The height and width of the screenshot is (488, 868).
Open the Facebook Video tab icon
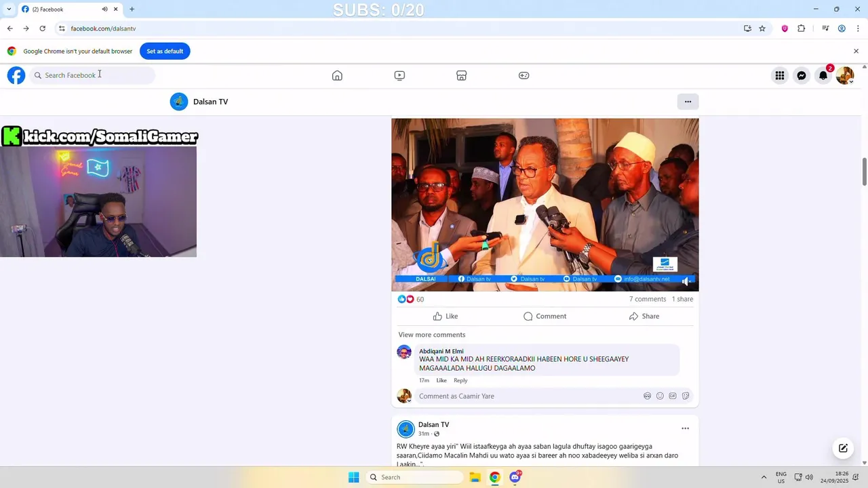(399, 75)
